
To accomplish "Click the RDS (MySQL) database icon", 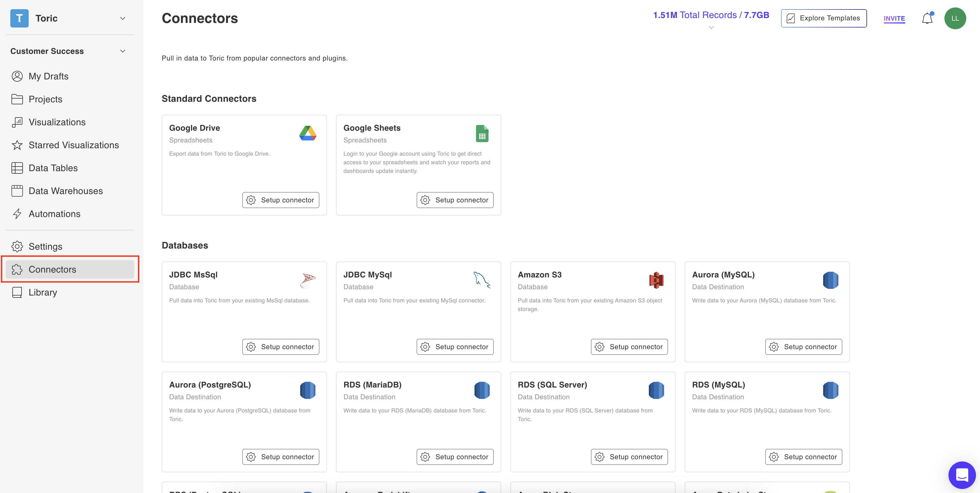I will [831, 390].
